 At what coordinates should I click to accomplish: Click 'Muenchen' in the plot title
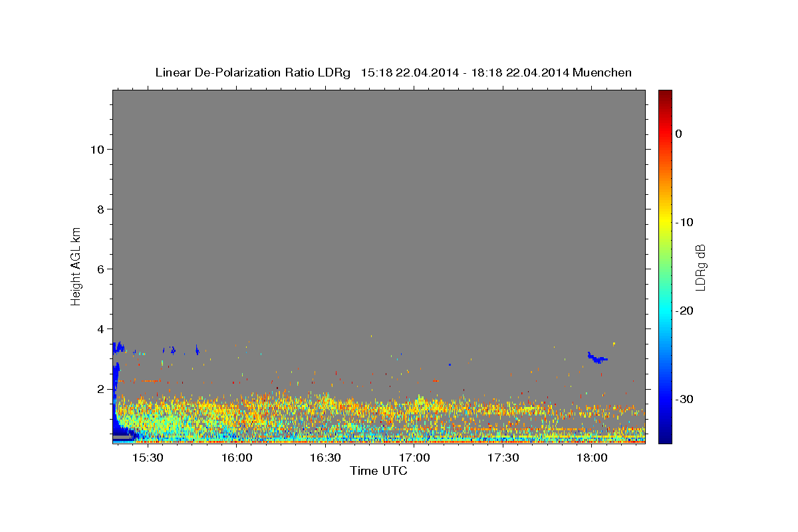tap(602, 72)
